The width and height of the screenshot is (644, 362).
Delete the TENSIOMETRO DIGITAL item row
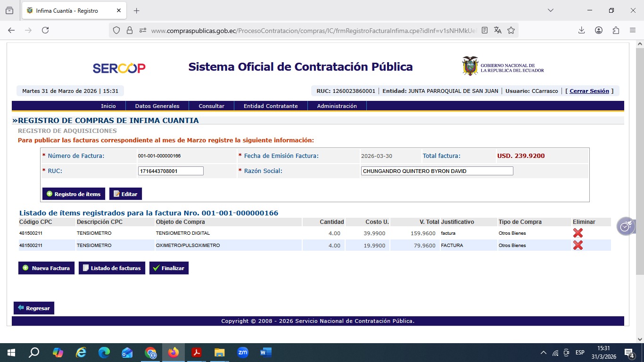tap(578, 233)
